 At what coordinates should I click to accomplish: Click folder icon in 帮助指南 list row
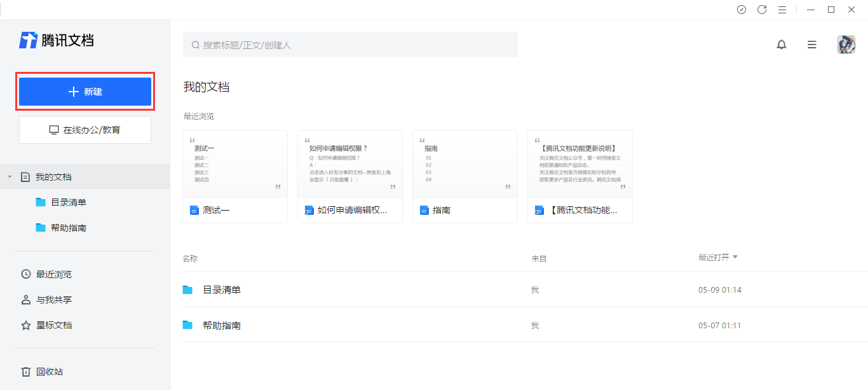187,325
